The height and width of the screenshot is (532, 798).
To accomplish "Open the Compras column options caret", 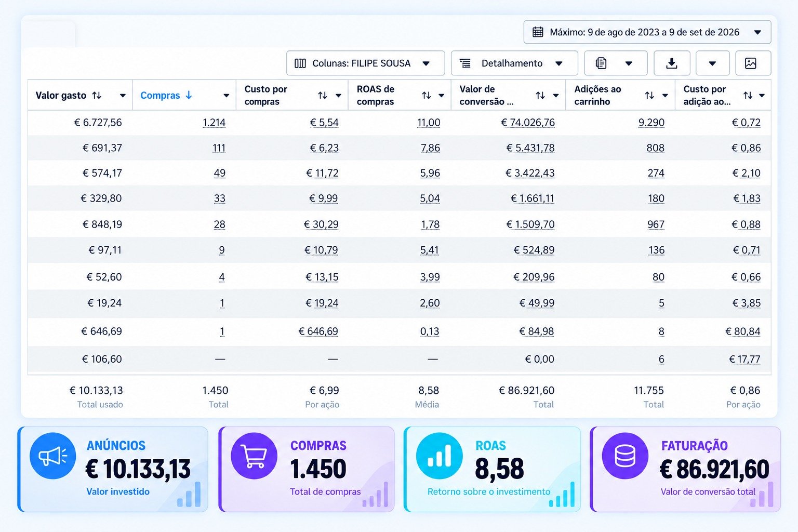I will tap(226, 96).
